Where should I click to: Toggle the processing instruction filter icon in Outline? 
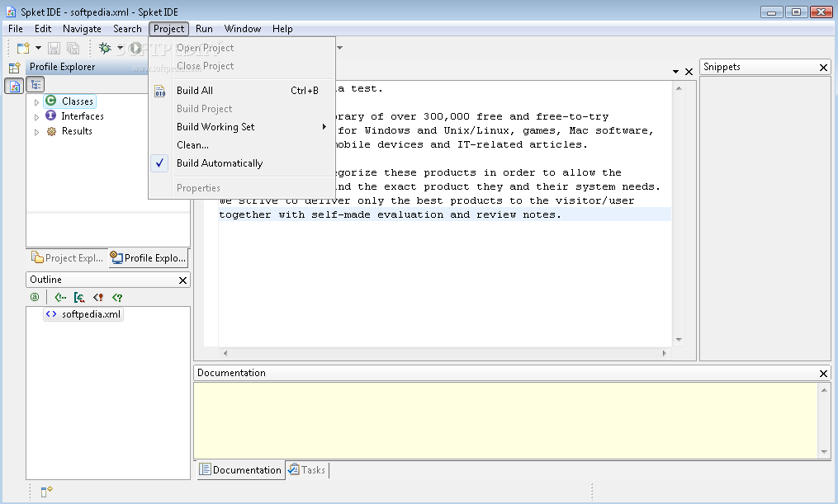coord(117,298)
